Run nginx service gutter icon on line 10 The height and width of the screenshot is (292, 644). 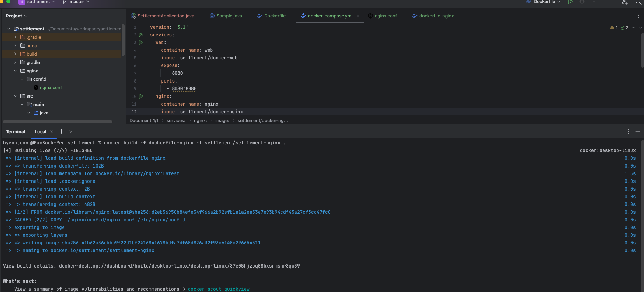tap(141, 96)
